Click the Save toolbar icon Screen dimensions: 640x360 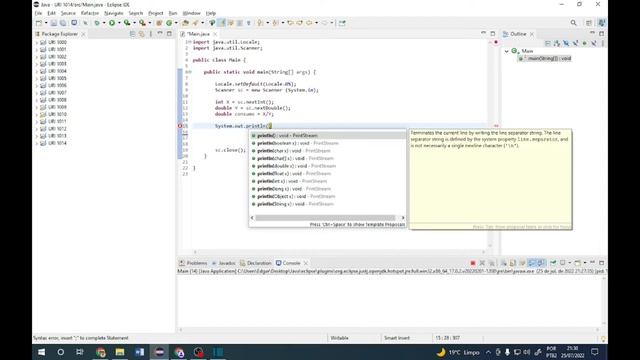(53, 23)
